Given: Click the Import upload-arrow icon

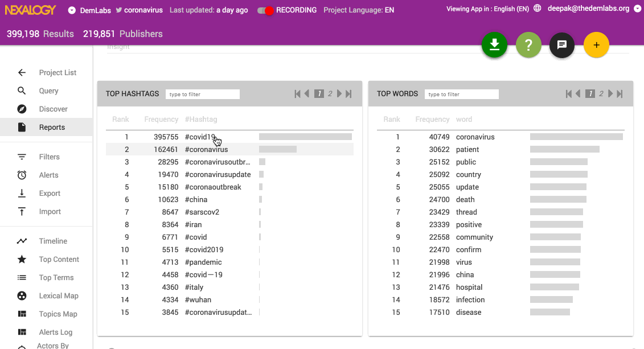Looking at the screenshot, I should [x=22, y=211].
